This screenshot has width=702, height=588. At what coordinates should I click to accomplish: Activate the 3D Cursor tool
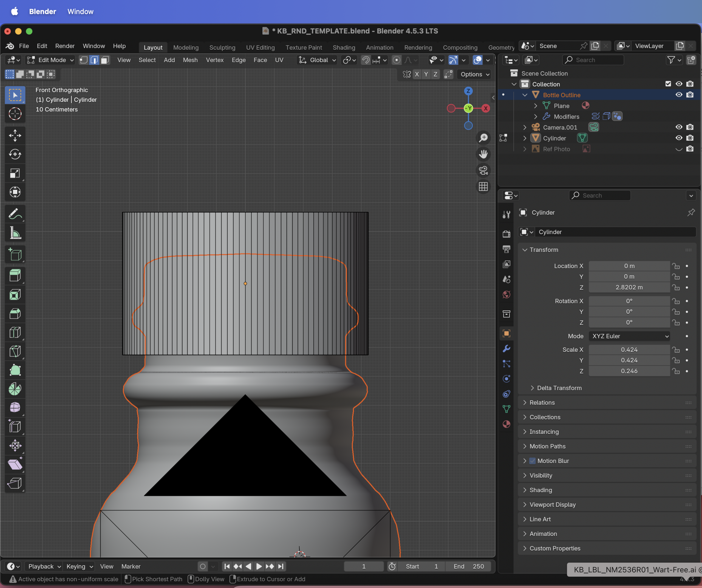pyautogui.click(x=15, y=114)
